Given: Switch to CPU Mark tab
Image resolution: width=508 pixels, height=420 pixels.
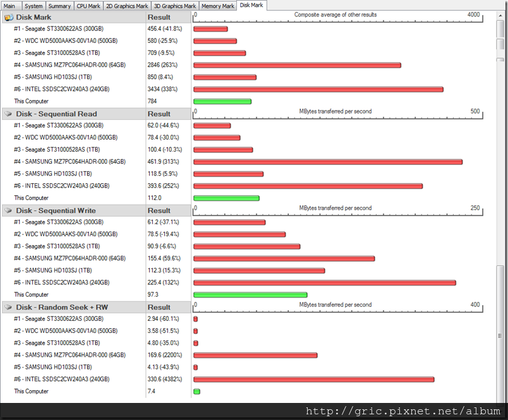Looking at the screenshot, I should (x=88, y=6).
